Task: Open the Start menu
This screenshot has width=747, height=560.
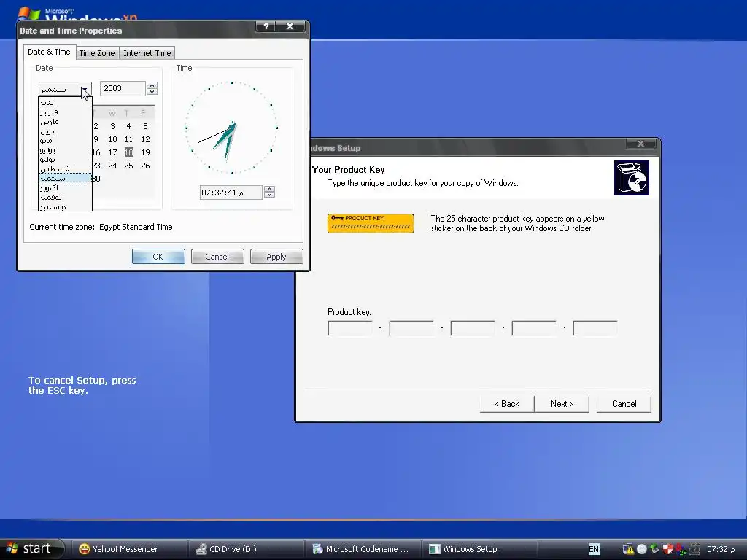Action: pos(32,548)
